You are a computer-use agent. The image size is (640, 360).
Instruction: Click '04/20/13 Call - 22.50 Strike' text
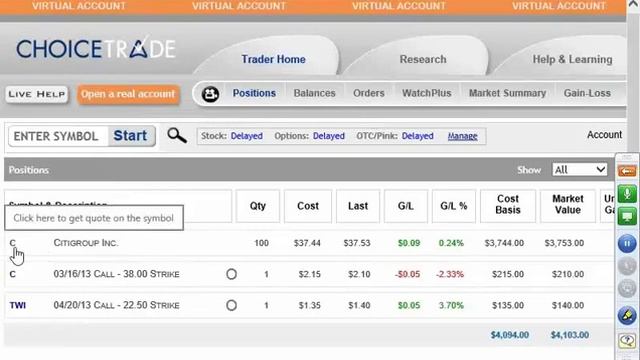[x=116, y=305]
